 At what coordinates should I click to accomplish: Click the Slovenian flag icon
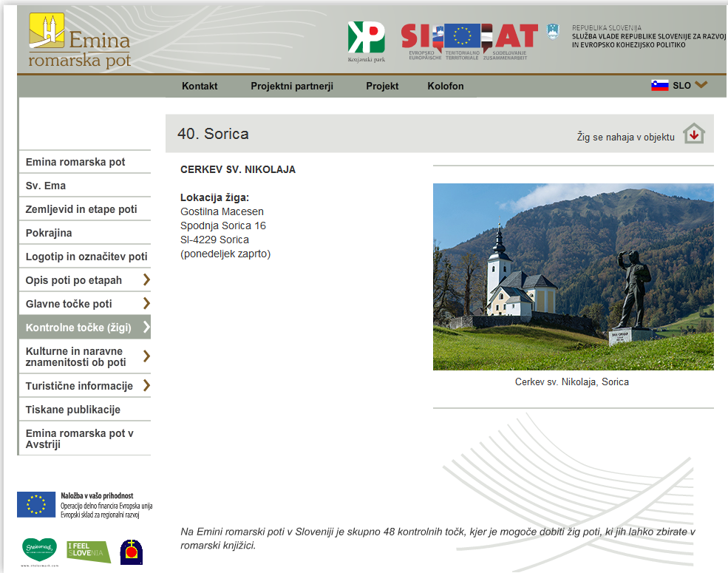click(x=659, y=85)
